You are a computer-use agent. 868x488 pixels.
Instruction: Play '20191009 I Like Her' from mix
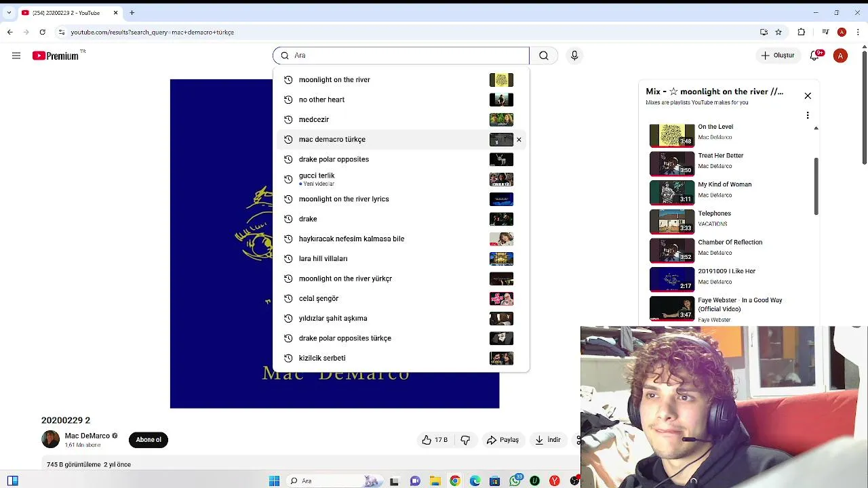click(729, 279)
